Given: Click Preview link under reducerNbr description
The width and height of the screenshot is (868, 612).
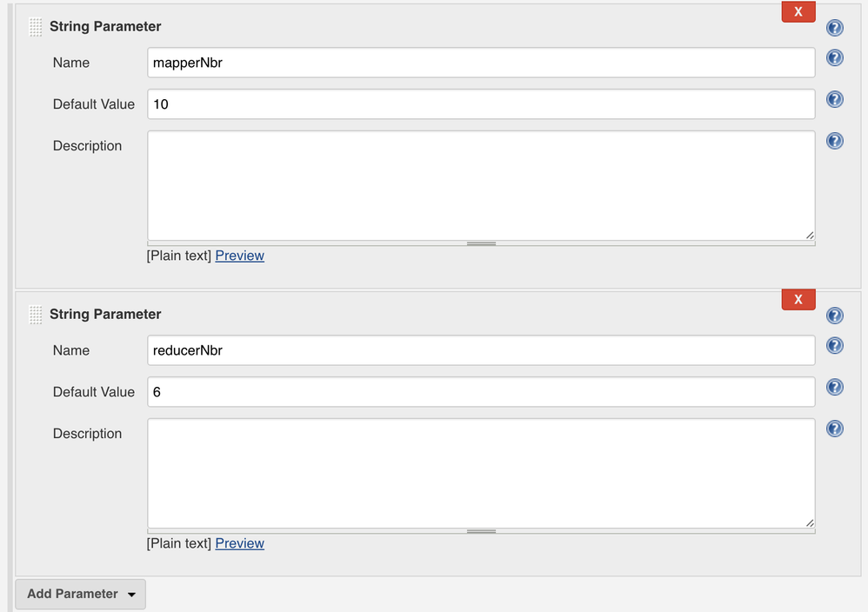Looking at the screenshot, I should click(x=239, y=543).
